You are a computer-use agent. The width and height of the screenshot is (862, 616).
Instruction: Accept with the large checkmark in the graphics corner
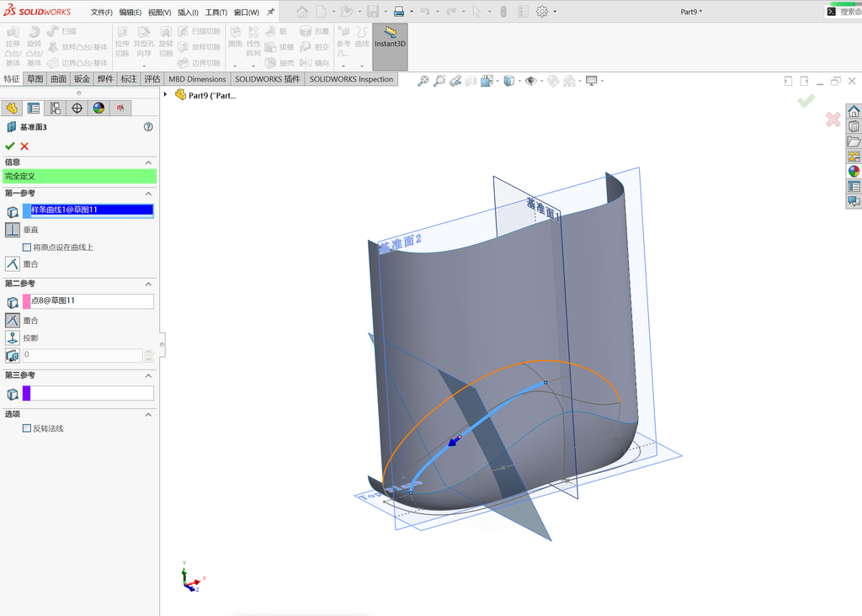pyautogui.click(x=806, y=100)
